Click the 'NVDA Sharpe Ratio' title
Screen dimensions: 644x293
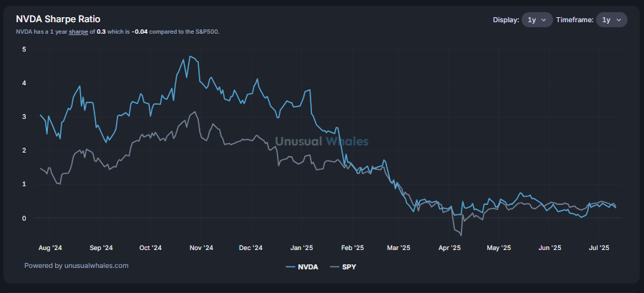tap(58, 19)
